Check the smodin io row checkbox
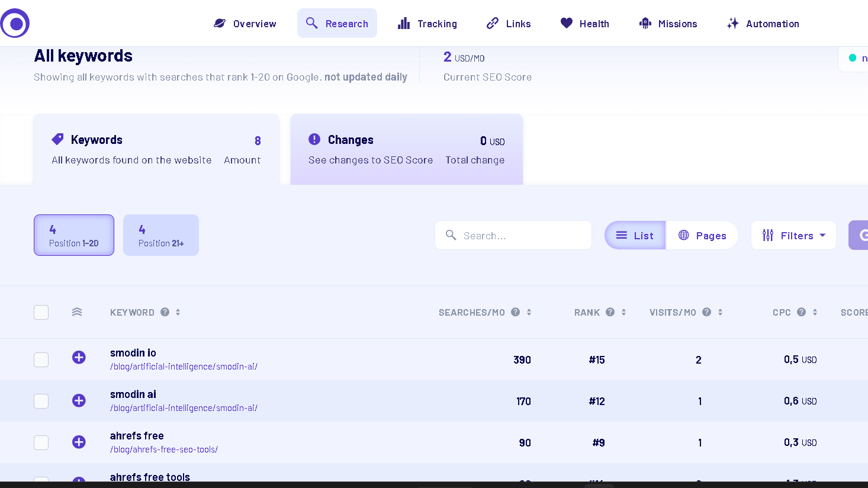This screenshot has height=488, width=868. click(x=41, y=359)
